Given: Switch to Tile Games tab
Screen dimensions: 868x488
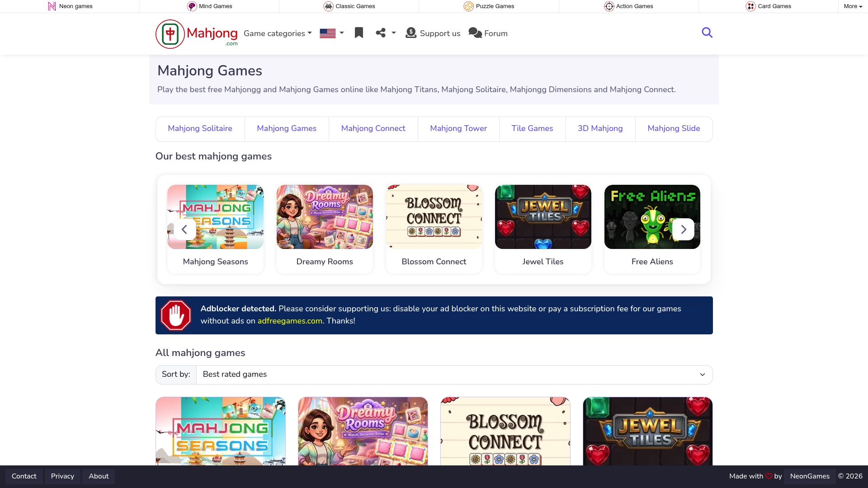Looking at the screenshot, I should coord(532,129).
